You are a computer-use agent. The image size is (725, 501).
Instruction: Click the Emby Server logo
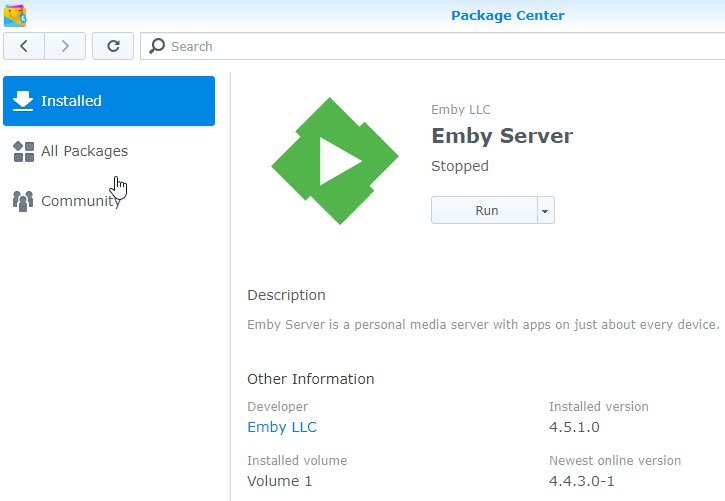335,160
